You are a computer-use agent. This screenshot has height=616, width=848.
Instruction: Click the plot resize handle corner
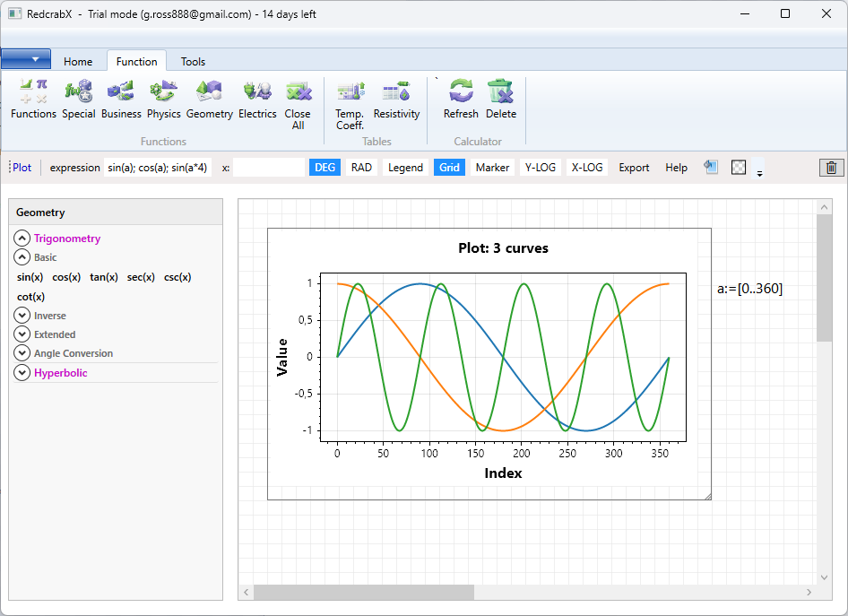[707, 496]
